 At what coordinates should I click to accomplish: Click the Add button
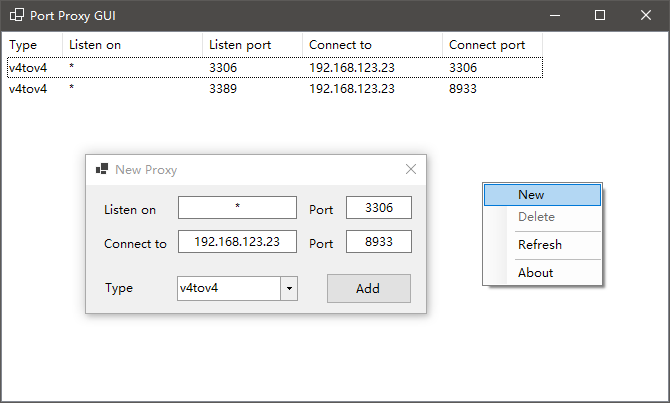click(369, 288)
